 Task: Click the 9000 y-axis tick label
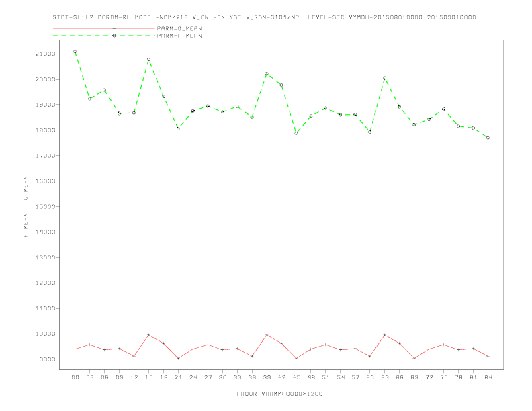[x=47, y=359]
